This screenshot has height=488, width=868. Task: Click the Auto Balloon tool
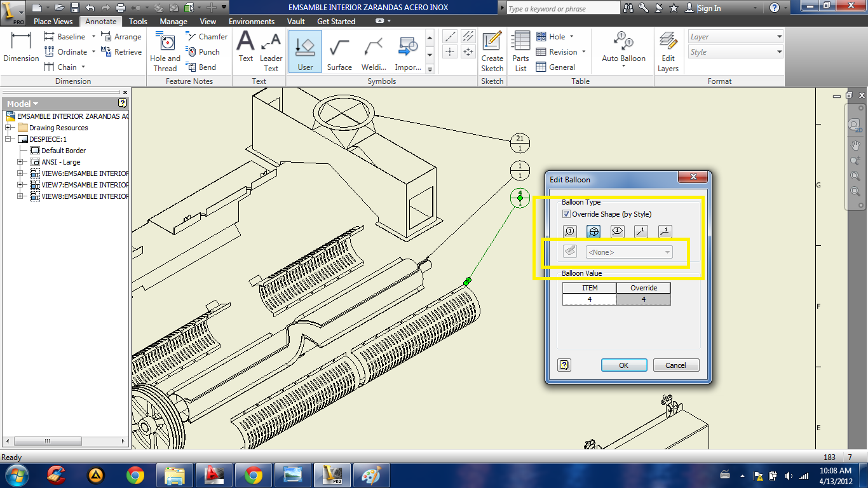623,48
